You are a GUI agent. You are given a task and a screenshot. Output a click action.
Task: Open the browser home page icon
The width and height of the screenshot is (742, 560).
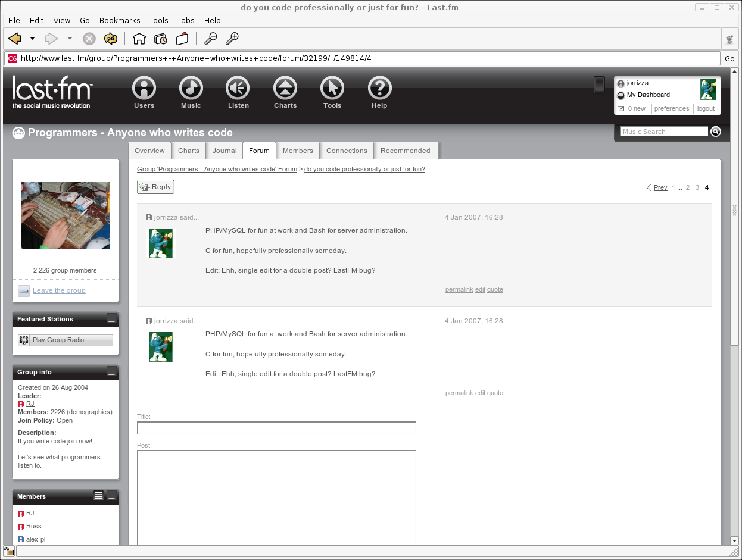(x=139, y=39)
